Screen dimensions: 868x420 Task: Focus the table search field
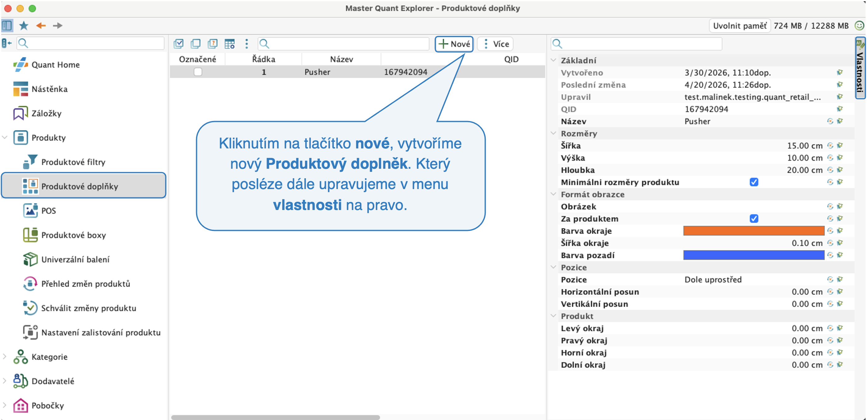[344, 43]
